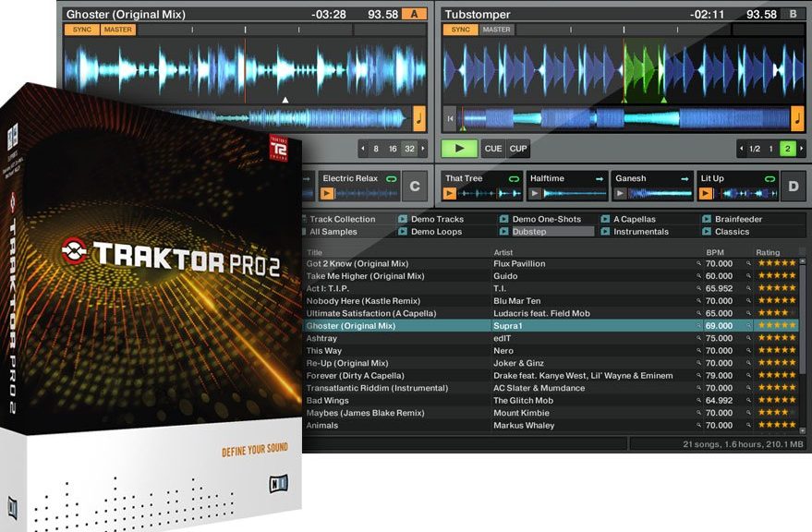Enable SYNC on the Tubstomper deck
The height and width of the screenshot is (532, 812).
459,30
